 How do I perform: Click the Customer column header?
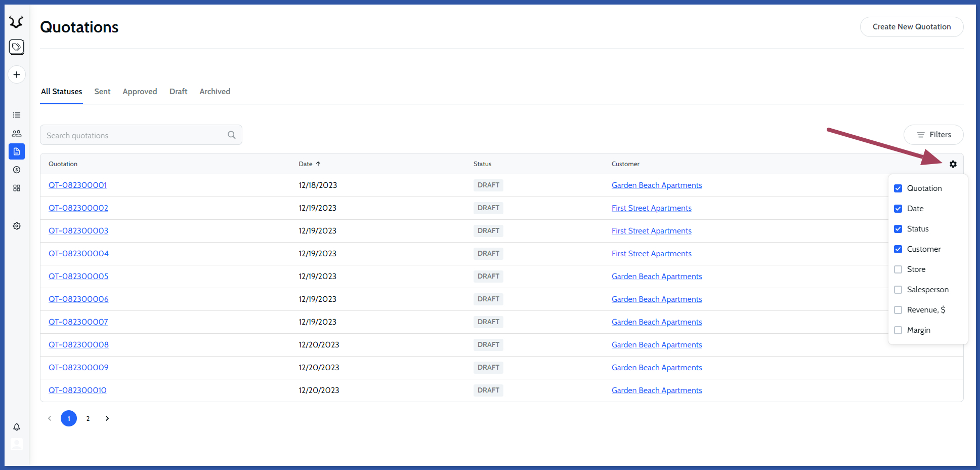pos(625,164)
